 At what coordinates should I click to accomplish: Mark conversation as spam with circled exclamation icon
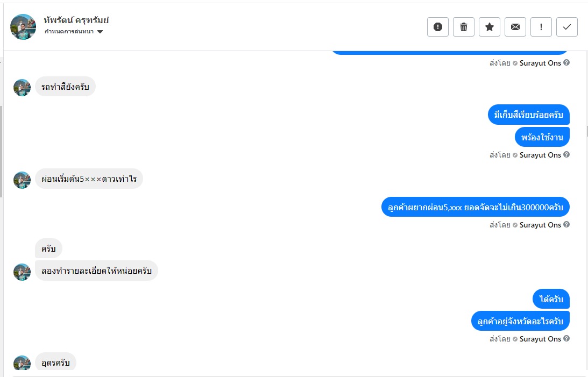click(438, 27)
